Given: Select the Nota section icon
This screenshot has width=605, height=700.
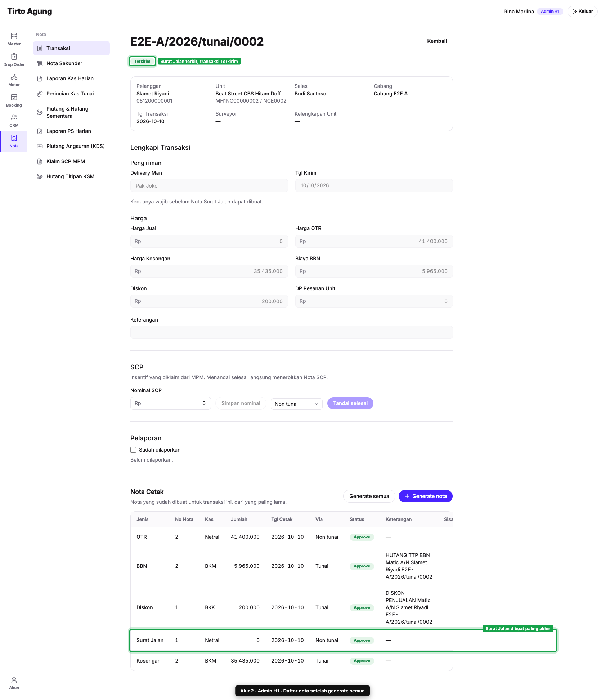Looking at the screenshot, I should tap(14, 138).
